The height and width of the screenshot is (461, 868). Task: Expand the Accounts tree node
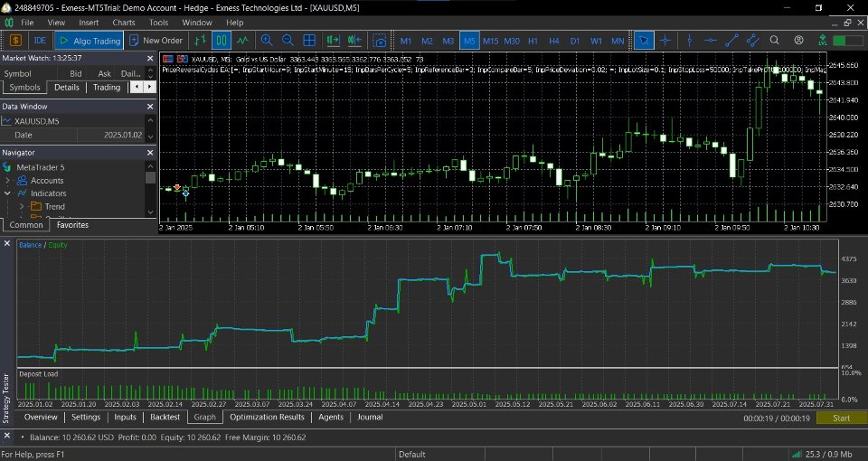tap(8, 181)
